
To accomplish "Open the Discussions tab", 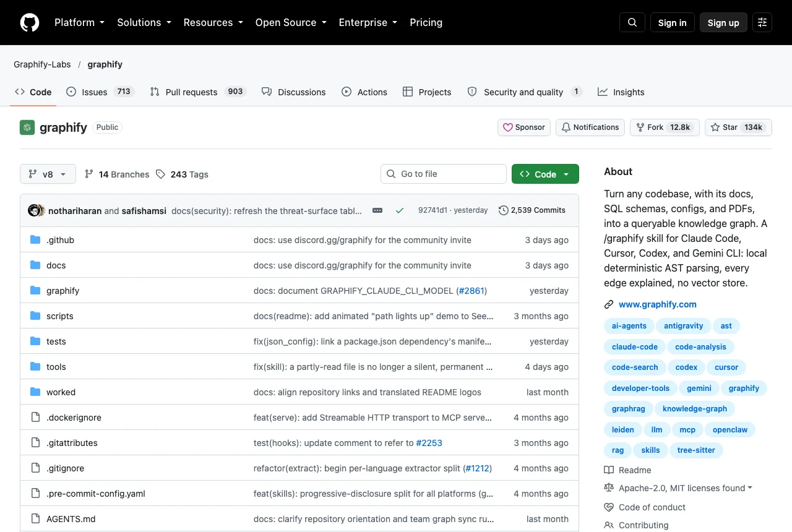I will coord(294,92).
